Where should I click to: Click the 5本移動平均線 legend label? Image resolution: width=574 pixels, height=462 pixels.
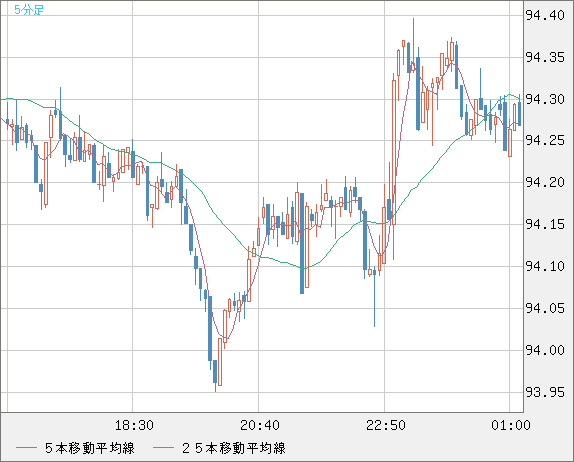pyautogui.click(x=90, y=448)
